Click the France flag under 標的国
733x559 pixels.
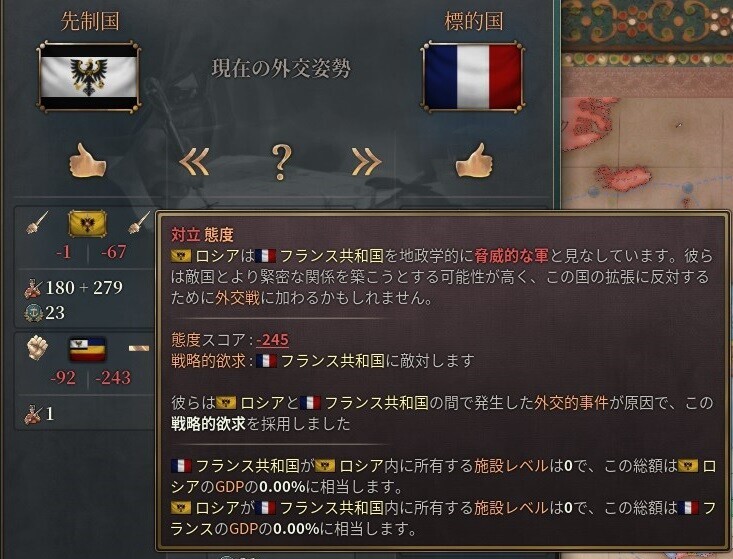(x=473, y=77)
